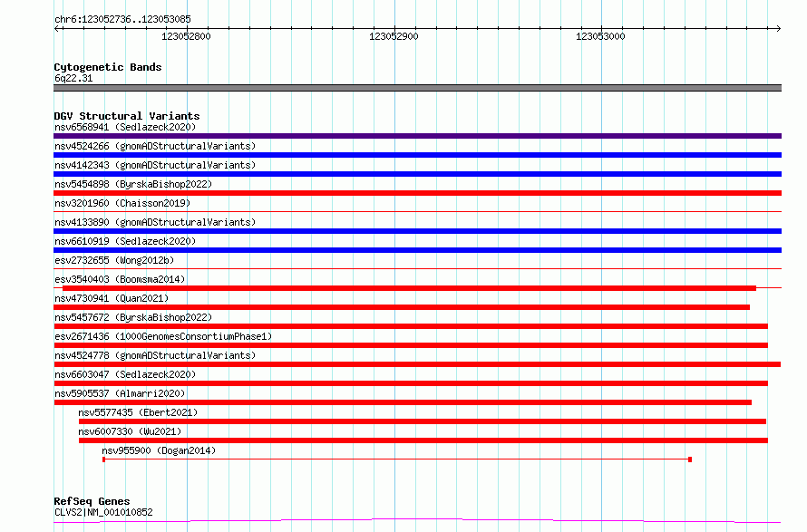The height and width of the screenshot is (532, 807).
Task: Select the 123053000 ruler position label
Action: pyautogui.click(x=600, y=36)
